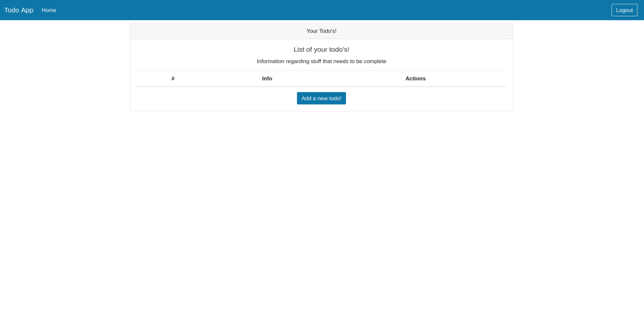644x313 pixels.
Task: Click empty area of the blue navbar
Action: pyautogui.click(x=326, y=10)
